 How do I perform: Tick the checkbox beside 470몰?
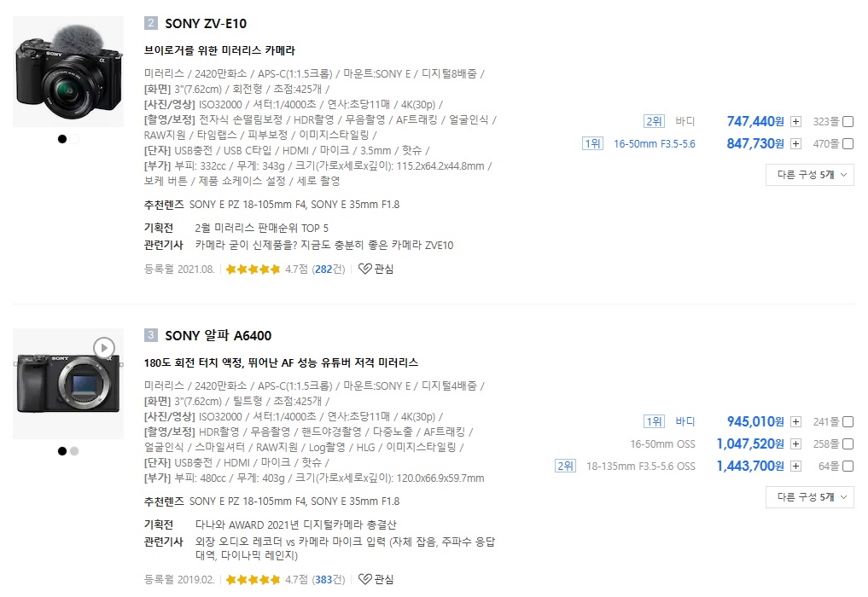click(848, 144)
